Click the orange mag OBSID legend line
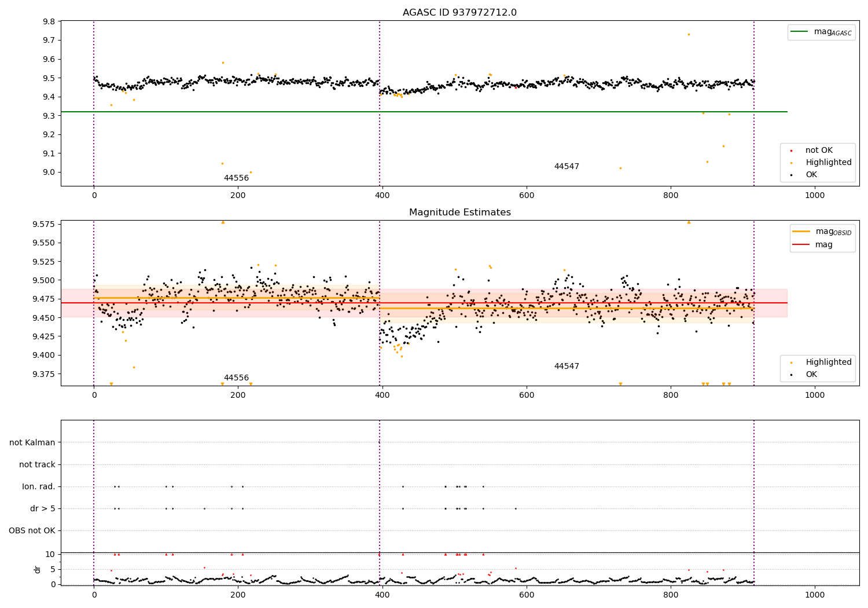Viewport: 868px width, 608px height. click(x=801, y=231)
